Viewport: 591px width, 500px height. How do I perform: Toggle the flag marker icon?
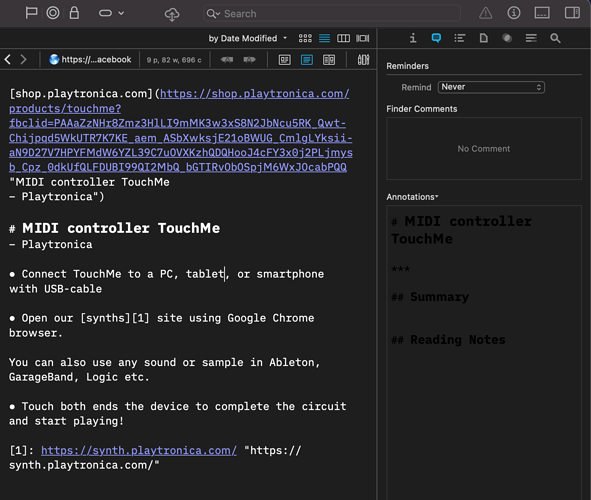[31, 13]
